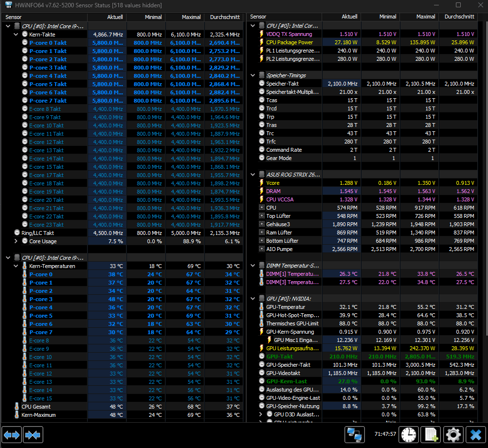Open the network remote monitoring icon
This screenshot has width=488, height=448.
(355, 434)
